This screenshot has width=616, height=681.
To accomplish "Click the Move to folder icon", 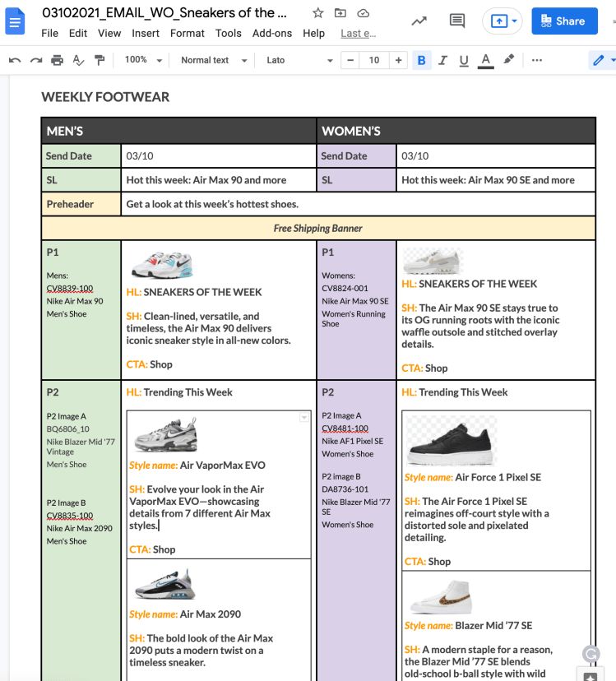I will coord(340,13).
